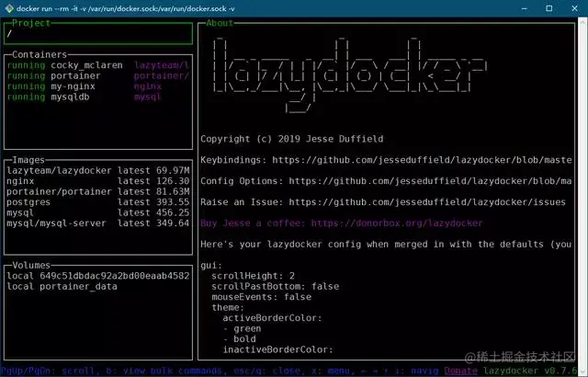Viewport: 588px width, 377px height.
Task: Click the activeBorderColor config line
Action: 272,318
